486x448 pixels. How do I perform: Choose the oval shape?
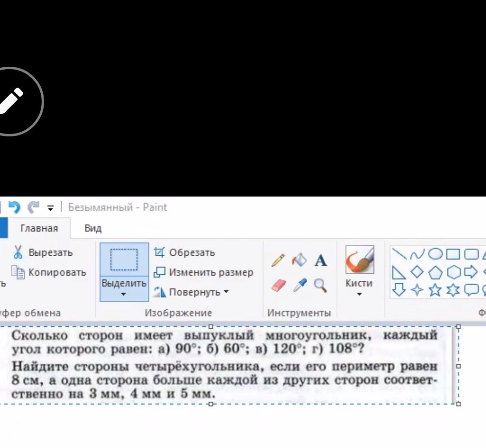click(435, 254)
